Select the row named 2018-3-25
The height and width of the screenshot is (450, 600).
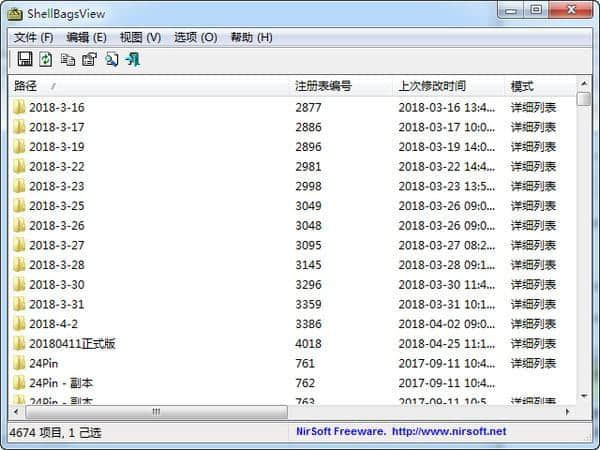pos(293,206)
